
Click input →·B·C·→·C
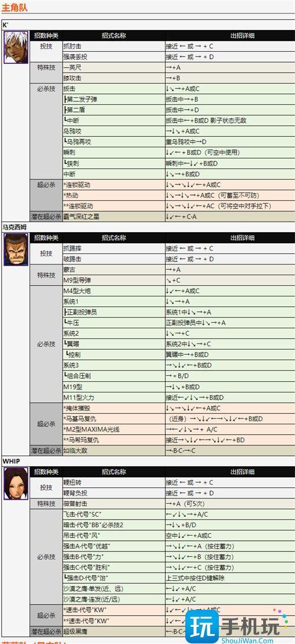point(181,451)
